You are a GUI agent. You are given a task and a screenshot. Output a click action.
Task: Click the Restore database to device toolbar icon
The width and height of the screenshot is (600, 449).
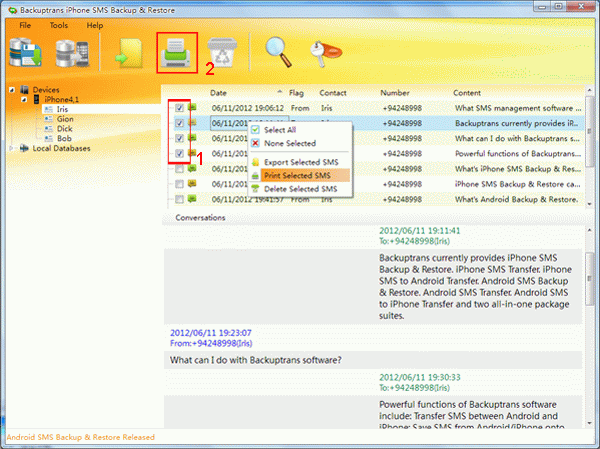click(x=72, y=53)
